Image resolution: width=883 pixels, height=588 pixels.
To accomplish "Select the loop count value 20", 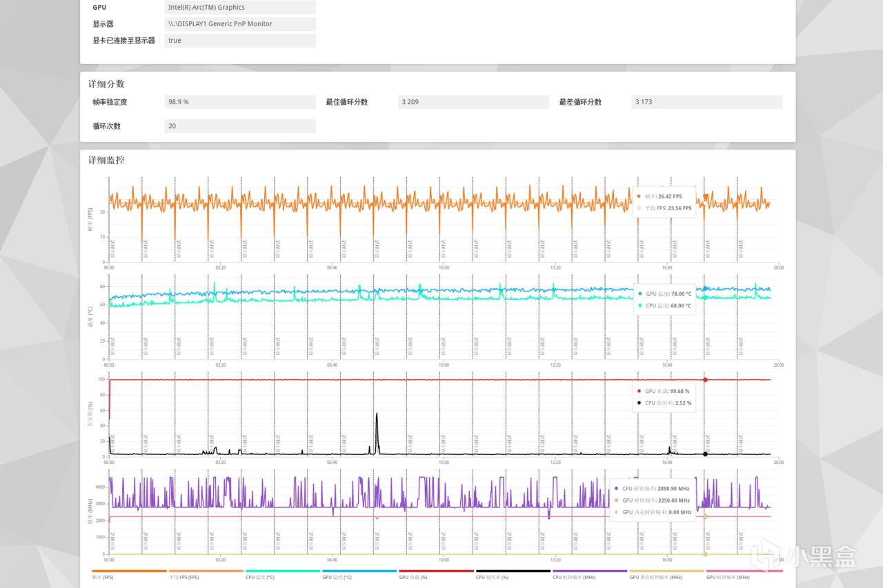I will point(241,126).
